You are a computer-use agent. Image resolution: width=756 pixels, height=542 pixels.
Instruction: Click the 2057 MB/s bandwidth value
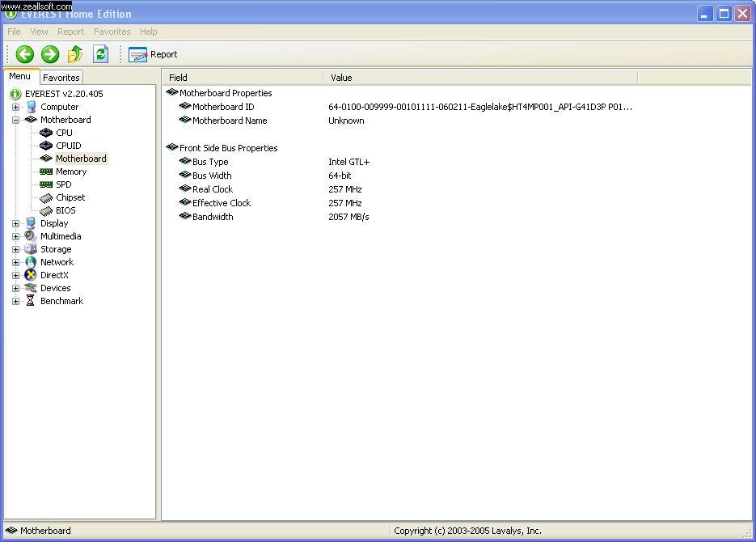[348, 217]
